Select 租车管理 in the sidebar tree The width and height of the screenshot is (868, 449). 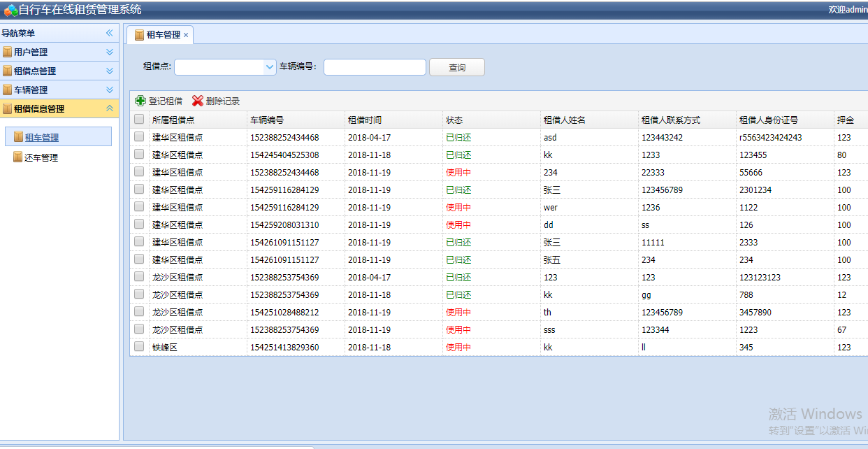point(42,137)
